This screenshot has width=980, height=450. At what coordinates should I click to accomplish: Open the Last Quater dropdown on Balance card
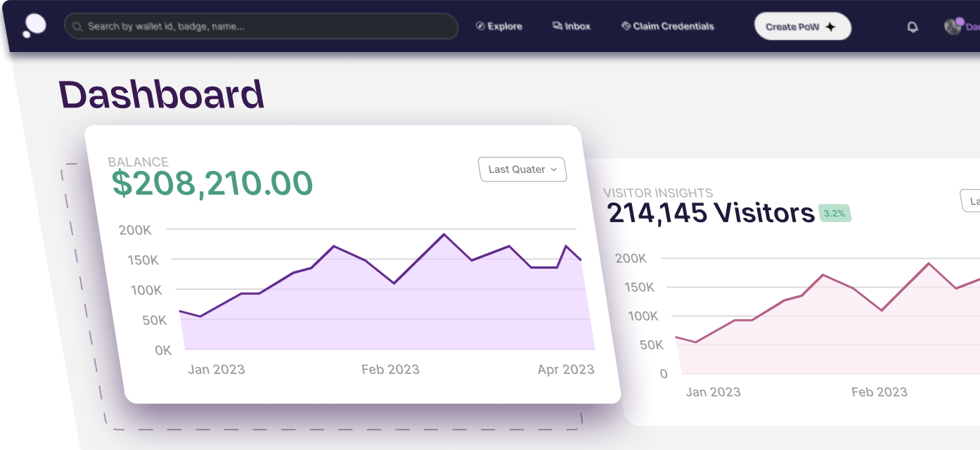522,169
